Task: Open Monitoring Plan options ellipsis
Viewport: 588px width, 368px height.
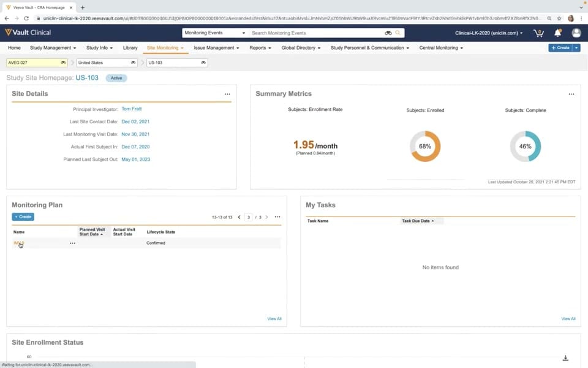Action: (x=277, y=217)
